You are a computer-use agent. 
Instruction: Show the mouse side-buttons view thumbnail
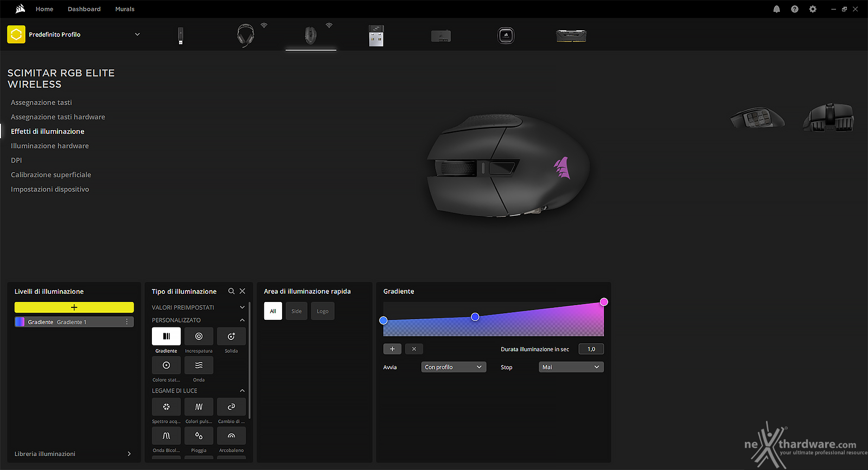point(757,117)
